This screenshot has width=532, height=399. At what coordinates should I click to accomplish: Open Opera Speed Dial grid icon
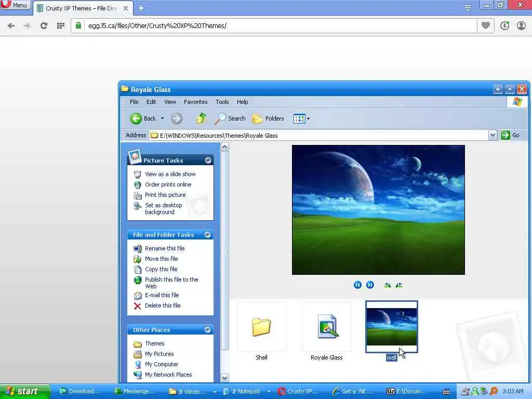[61, 25]
